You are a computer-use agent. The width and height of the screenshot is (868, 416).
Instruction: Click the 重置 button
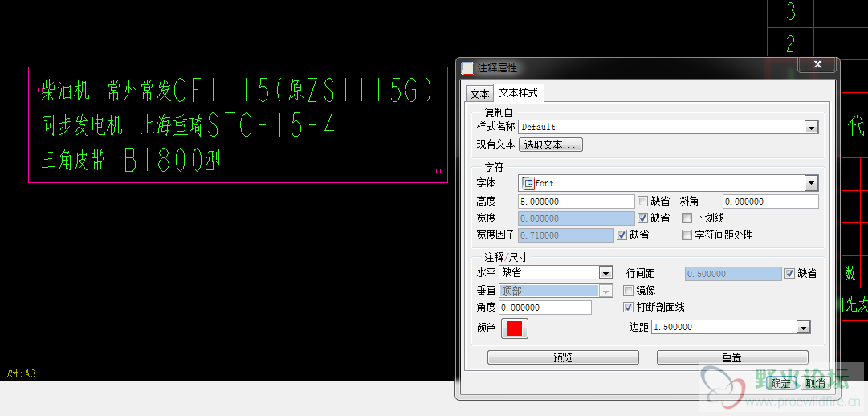pyautogui.click(x=731, y=357)
